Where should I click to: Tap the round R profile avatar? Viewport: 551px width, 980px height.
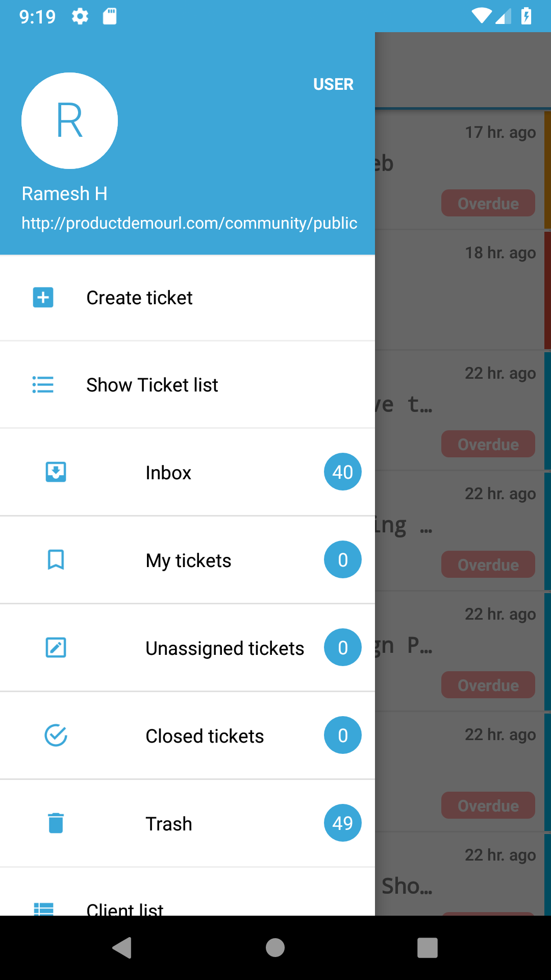69,120
